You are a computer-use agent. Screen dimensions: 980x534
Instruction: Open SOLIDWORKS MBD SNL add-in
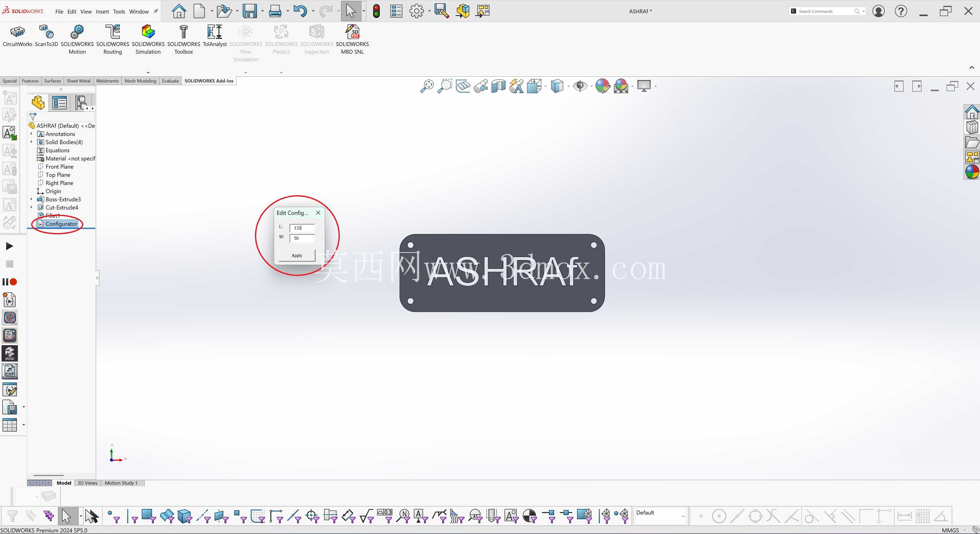pos(352,40)
